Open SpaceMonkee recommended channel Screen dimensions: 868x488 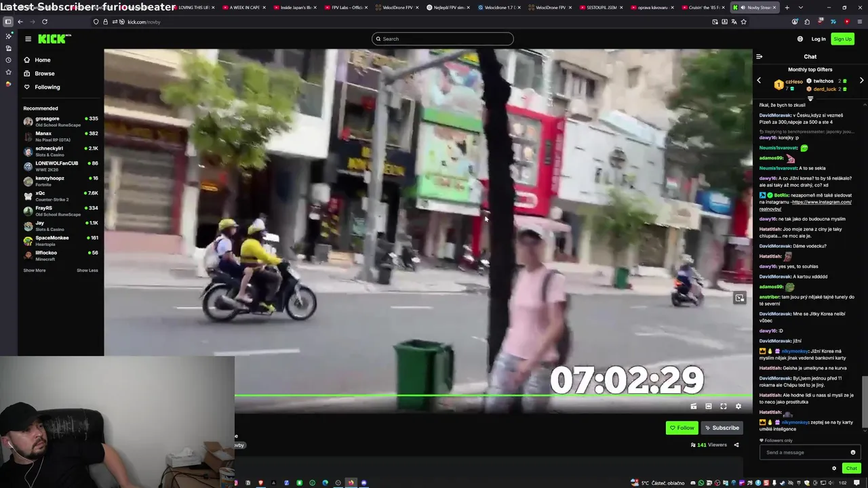60,241
